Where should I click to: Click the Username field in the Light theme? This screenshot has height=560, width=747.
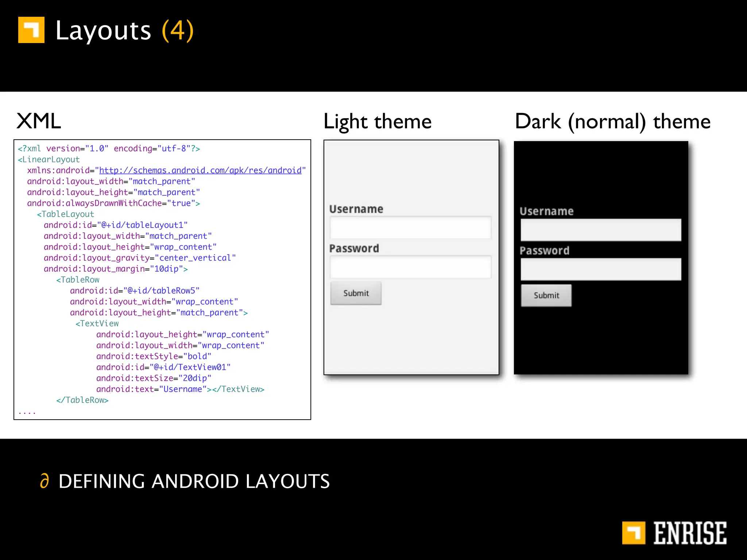[x=411, y=227]
